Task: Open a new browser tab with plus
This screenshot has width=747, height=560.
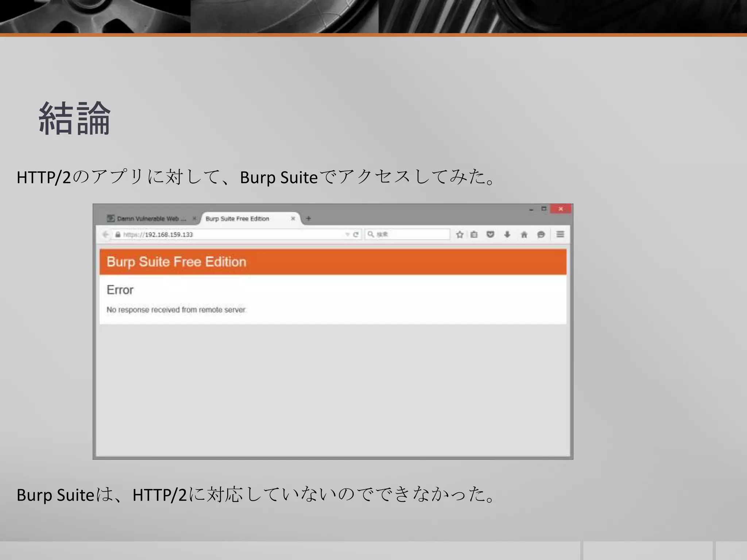Action: (309, 219)
